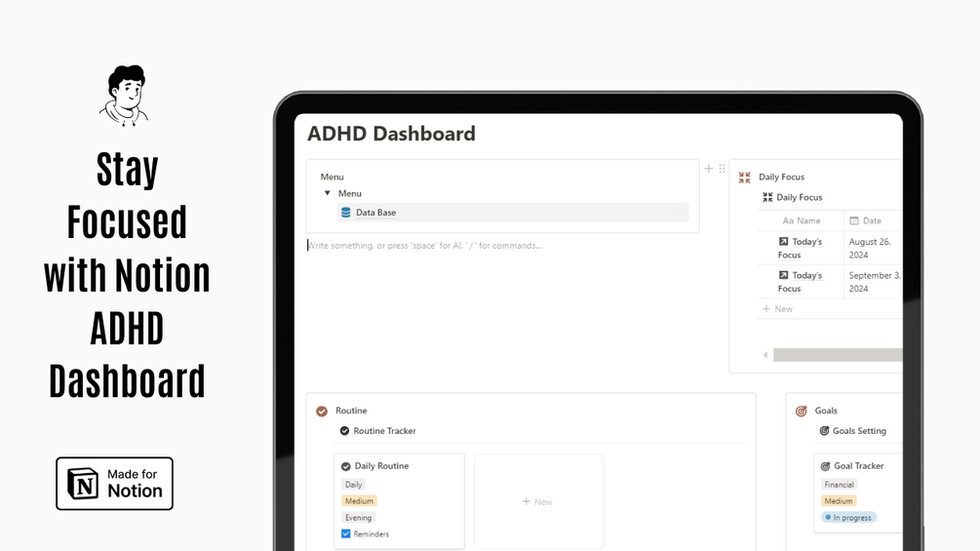
Task: Click the Goals section heading text
Action: 826,412
